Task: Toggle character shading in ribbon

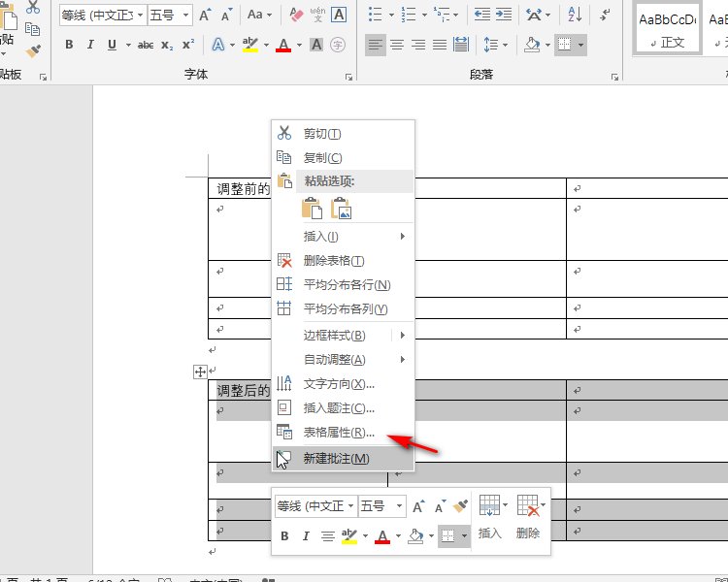Action: [x=316, y=45]
